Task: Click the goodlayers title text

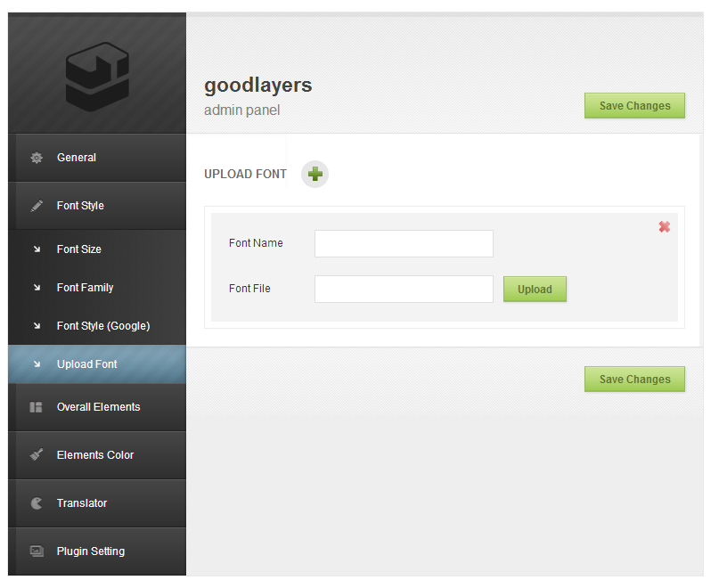Action: coord(258,86)
